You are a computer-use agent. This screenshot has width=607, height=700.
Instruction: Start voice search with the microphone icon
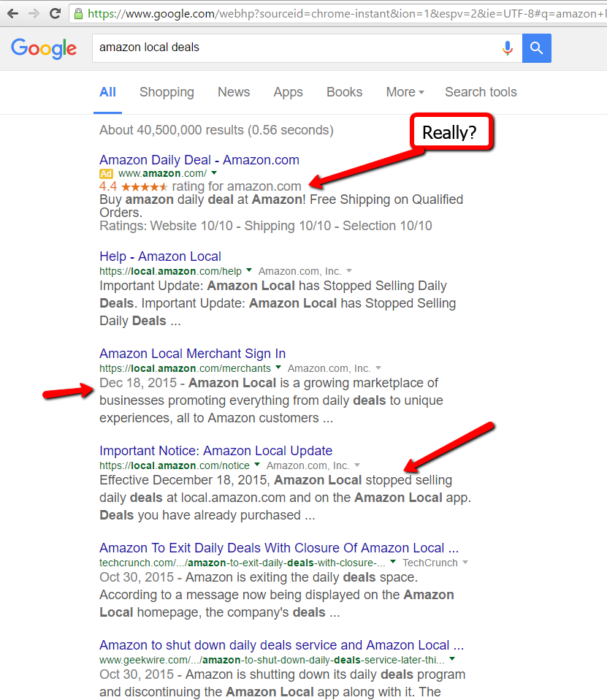pos(508,47)
